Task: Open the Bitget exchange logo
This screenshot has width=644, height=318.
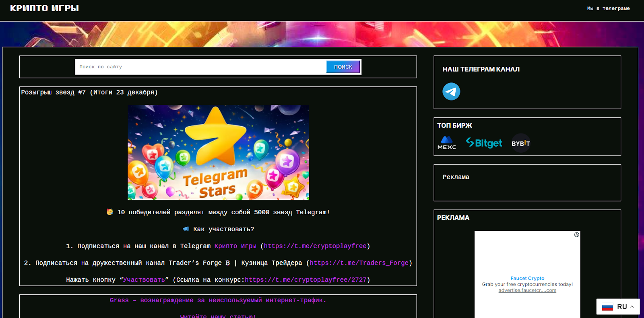Action: point(484,143)
